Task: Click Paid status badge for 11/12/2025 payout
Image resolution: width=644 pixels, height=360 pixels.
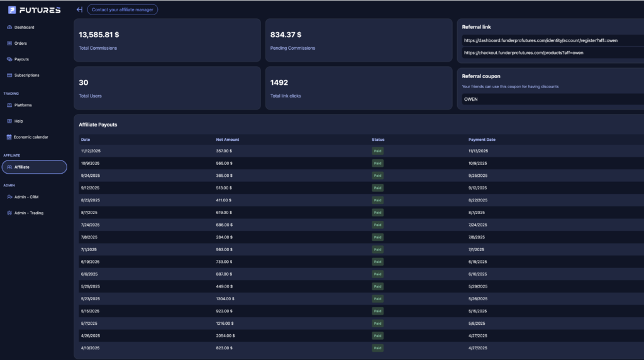Action: tap(377, 151)
